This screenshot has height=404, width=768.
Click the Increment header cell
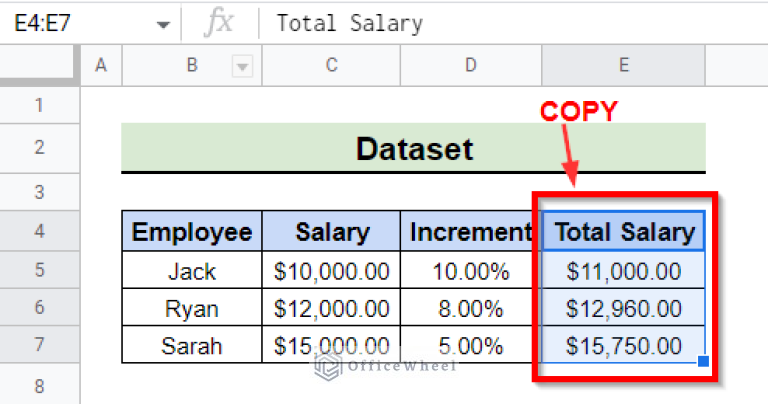point(471,231)
